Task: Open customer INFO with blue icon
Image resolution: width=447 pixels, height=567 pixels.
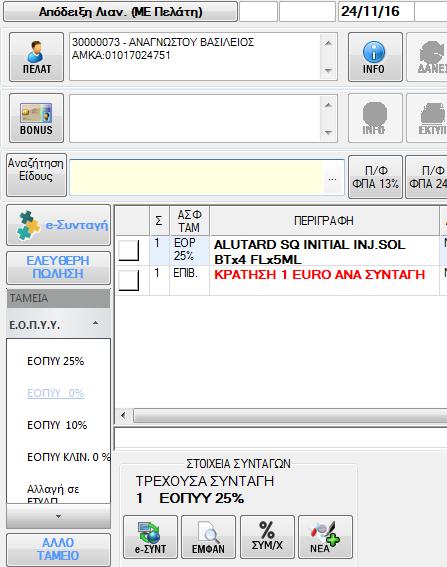Action: (375, 57)
